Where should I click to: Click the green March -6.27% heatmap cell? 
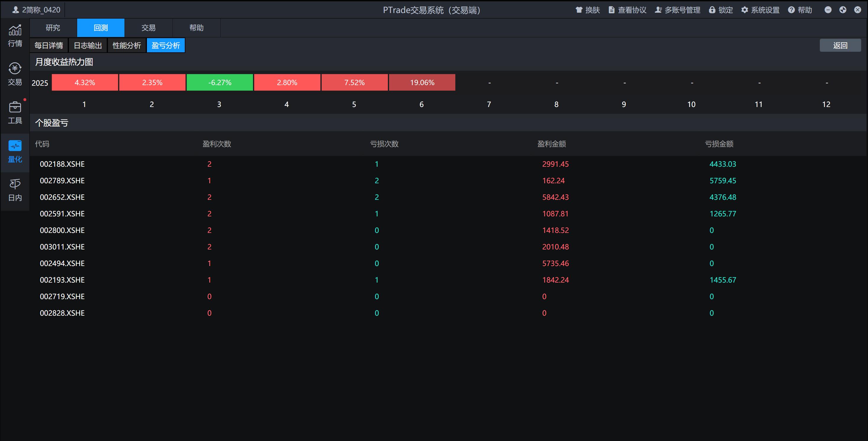[x=220, y=82]
